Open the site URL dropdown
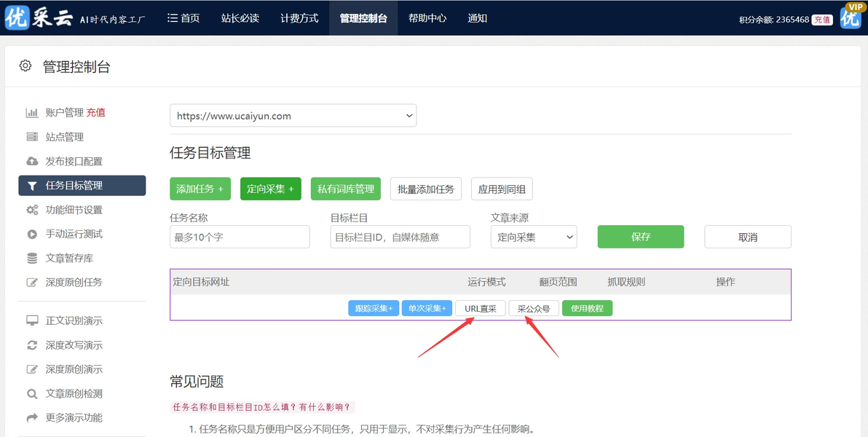Image resolution: width=868 pixels, height=437 pixels. coord(293,116)
